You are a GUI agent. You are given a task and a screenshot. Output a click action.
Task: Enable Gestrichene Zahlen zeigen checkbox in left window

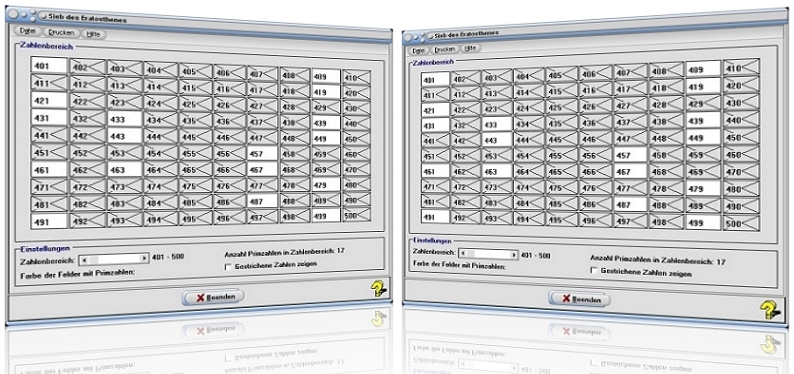click(228, 267)
